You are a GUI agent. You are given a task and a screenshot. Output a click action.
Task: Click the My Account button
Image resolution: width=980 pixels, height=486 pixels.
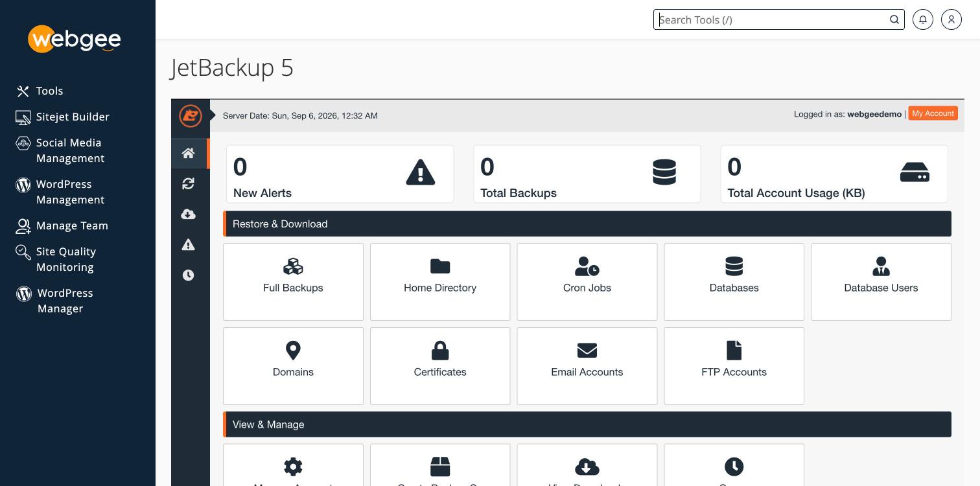point(933,113)
